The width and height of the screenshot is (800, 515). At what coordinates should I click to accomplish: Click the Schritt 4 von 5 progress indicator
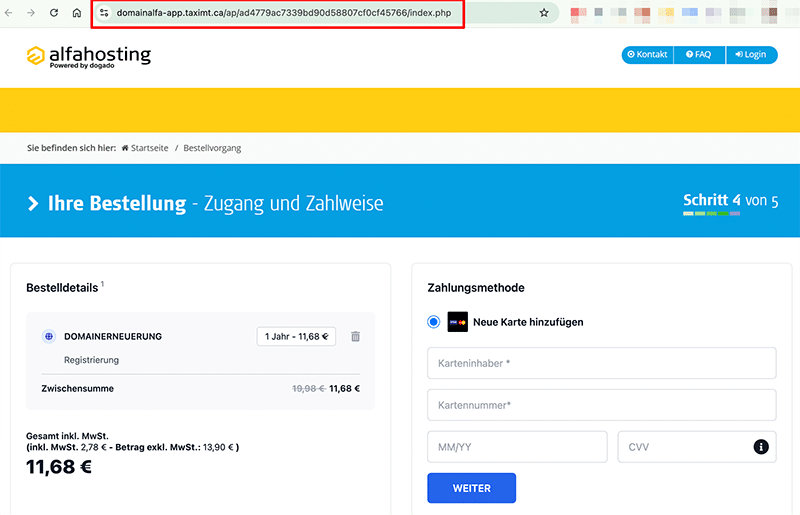(x=731, y=203)
